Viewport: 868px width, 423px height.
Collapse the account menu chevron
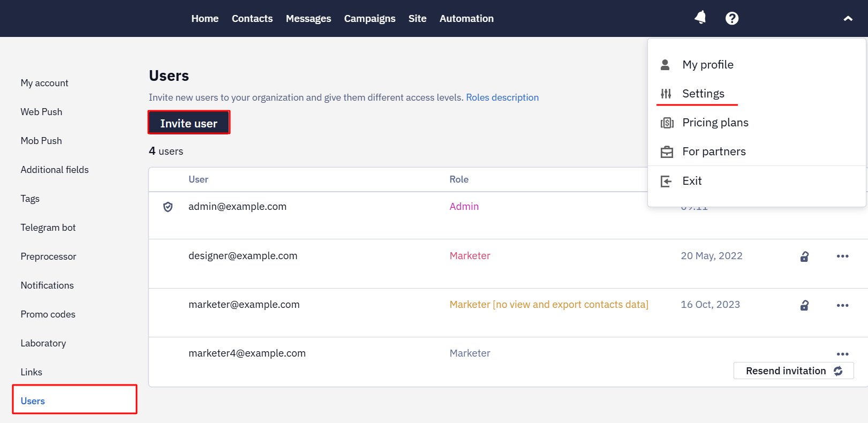point(848,18)
